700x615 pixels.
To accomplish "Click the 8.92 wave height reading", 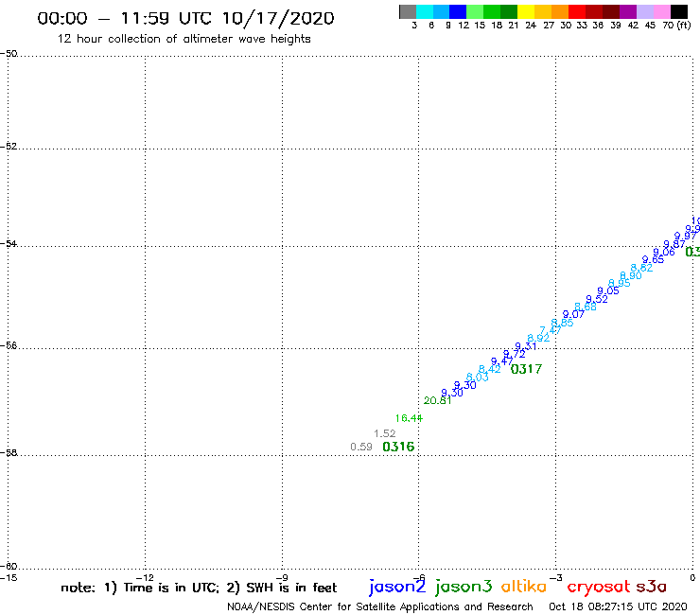I will pos(538,338).
